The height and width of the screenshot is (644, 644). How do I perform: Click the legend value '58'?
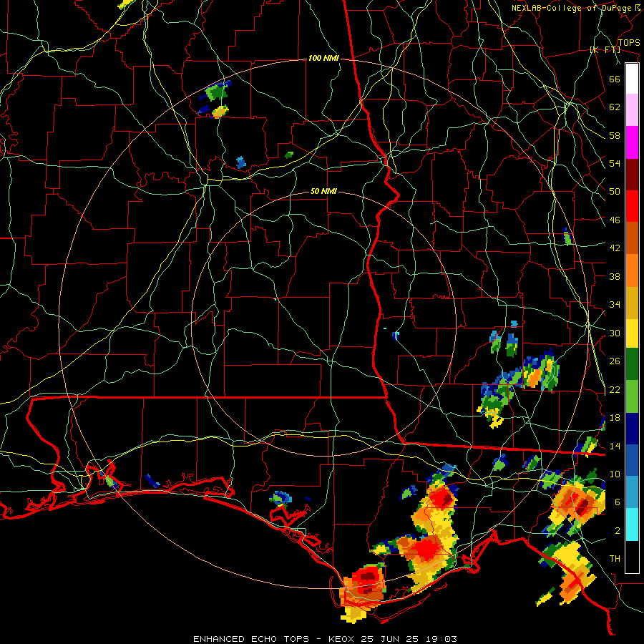[615, 135]
